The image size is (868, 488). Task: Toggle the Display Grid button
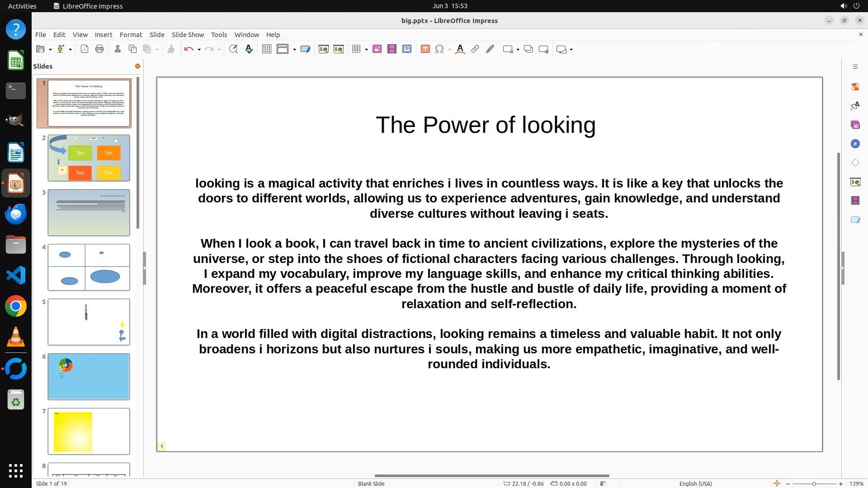click(267, 49)
